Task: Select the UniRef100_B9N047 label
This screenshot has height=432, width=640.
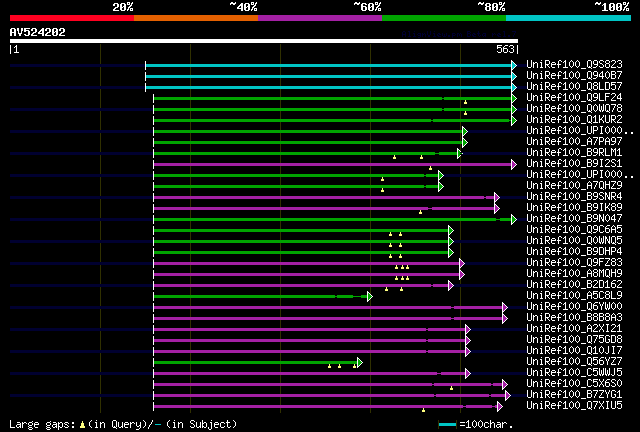Action: coord(574,218)
